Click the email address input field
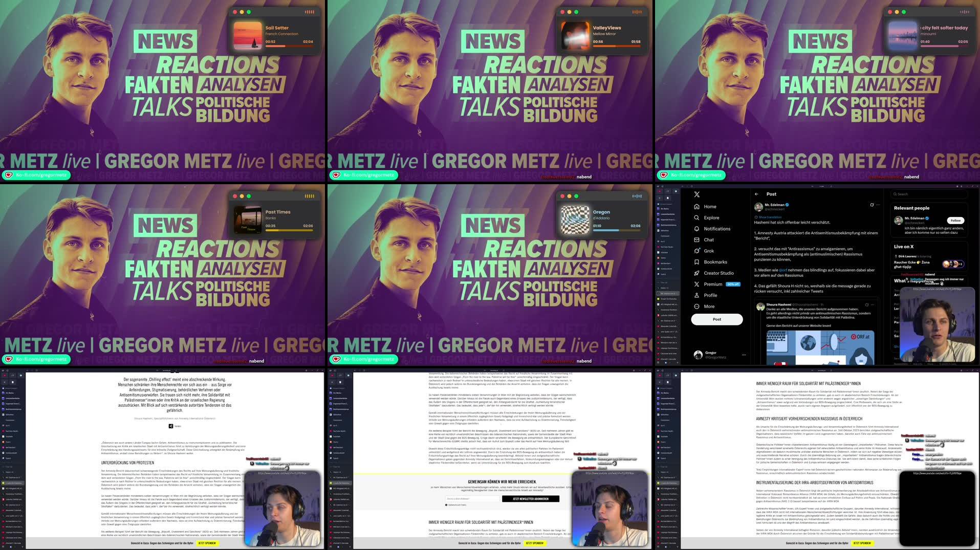This screenshot has width=980, height=550. pos(472,499)
